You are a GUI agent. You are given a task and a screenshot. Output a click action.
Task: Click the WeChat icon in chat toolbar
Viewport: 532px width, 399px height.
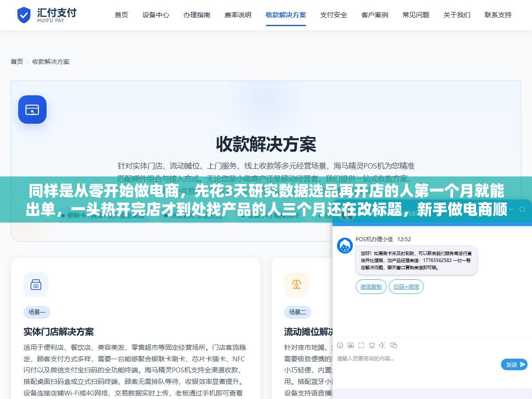pos(394,345)
